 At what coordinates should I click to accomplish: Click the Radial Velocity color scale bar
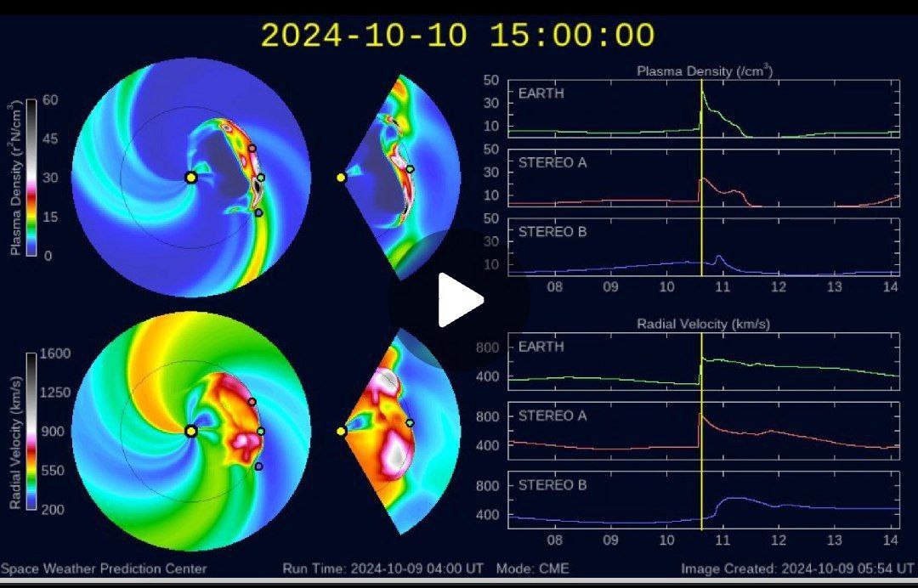point(31,431)
